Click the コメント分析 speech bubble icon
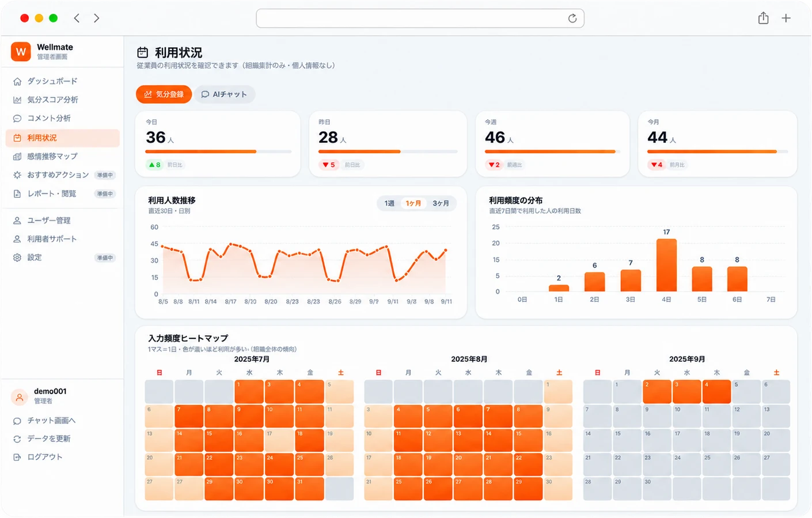The height and width of the screenshot is (518, 812). [x=17, y=118]
